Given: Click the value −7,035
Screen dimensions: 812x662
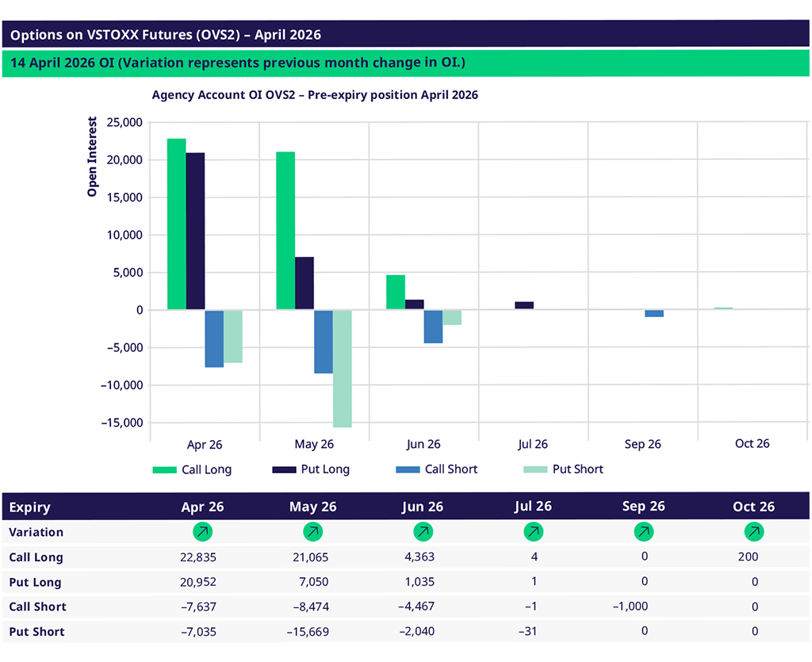Looking at the screenshot, I should click(x=199, y=631).
